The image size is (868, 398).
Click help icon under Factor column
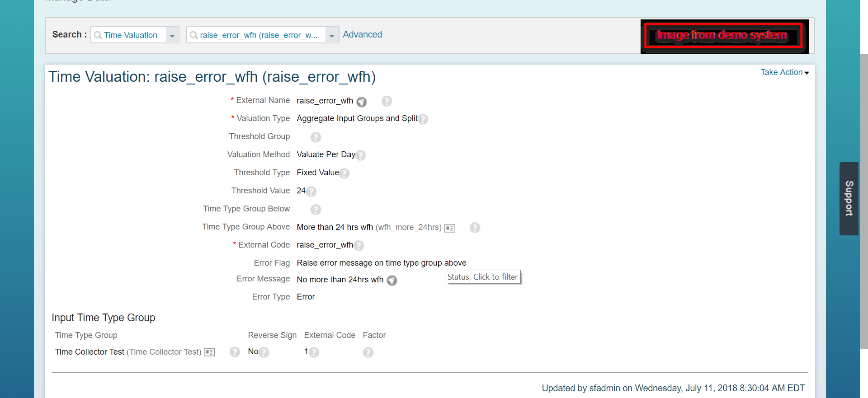368,352
